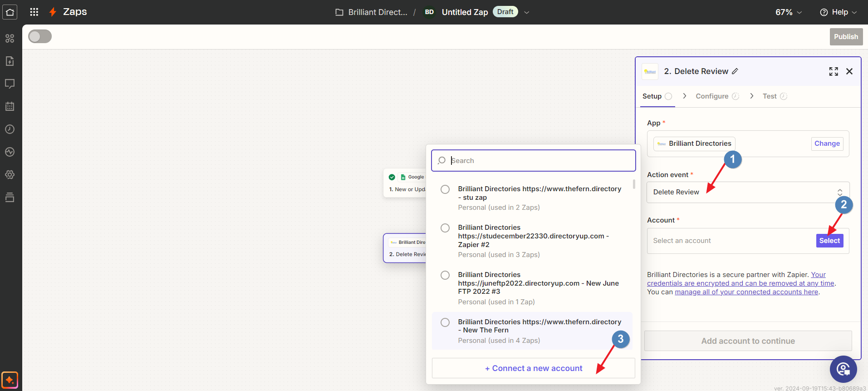Select the New The Fern account
The height and width of the screenshot is (391, 868).
click(532, 331)
